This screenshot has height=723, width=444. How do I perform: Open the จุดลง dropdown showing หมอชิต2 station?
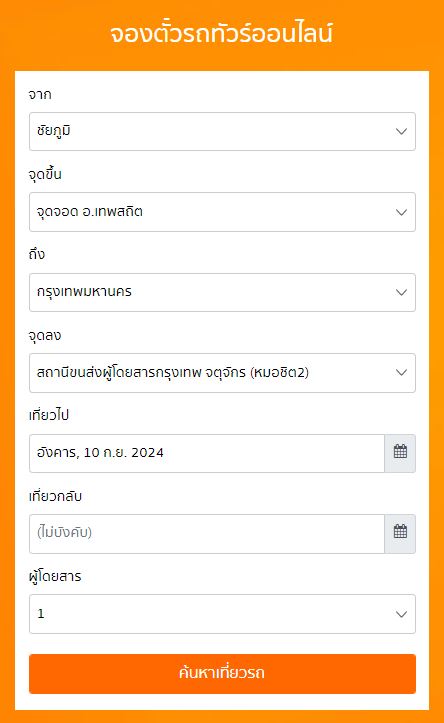[222, 373]
